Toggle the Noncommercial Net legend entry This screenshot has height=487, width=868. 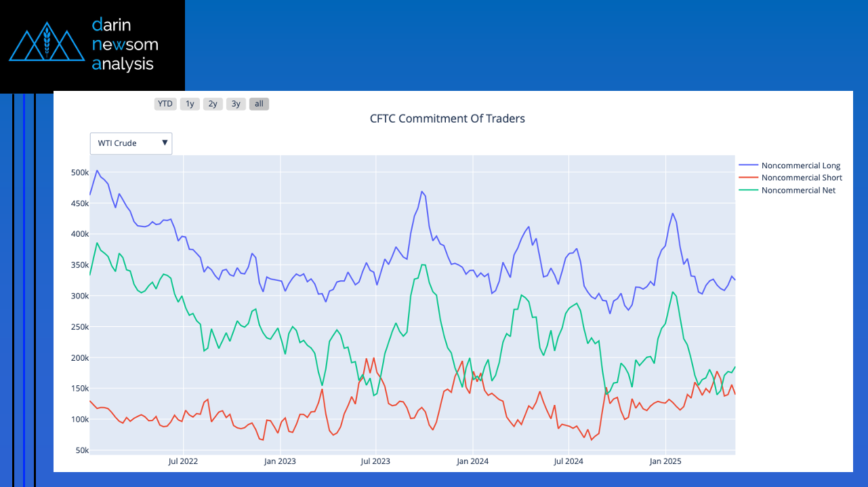798,191
